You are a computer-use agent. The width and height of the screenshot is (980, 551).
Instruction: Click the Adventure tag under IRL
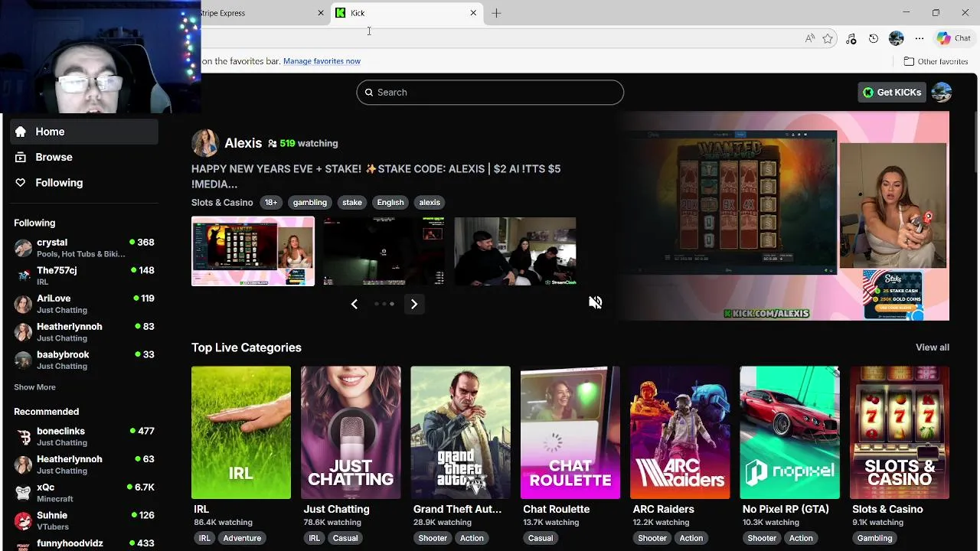coord(242,538)
